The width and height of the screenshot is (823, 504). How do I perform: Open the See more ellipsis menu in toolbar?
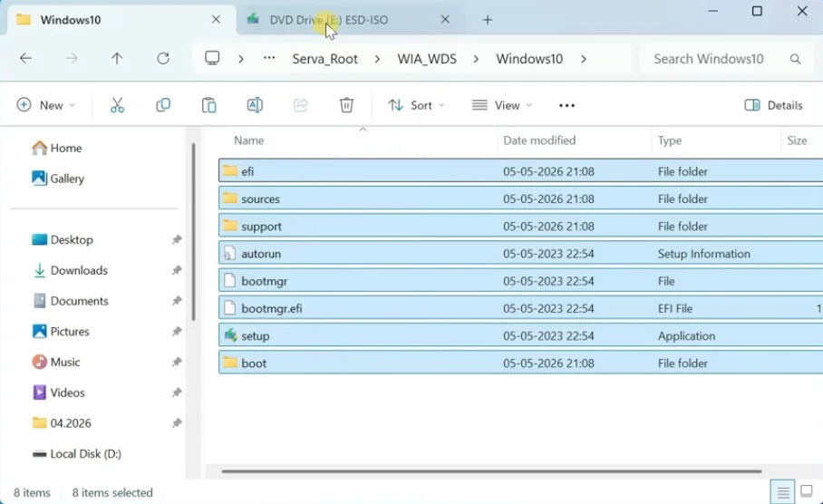(566, 105)
